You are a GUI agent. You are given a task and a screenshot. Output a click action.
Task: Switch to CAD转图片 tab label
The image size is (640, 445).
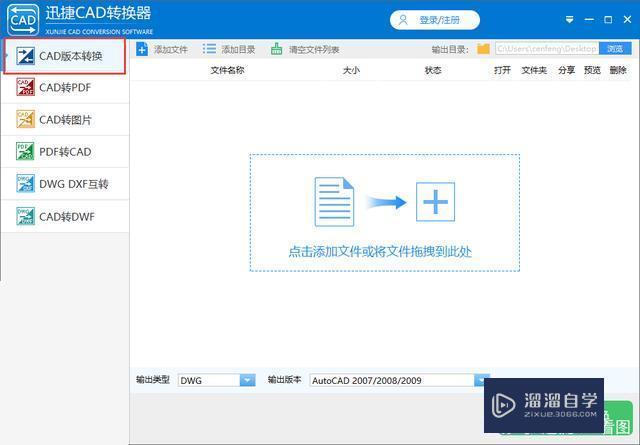point(65,120)
